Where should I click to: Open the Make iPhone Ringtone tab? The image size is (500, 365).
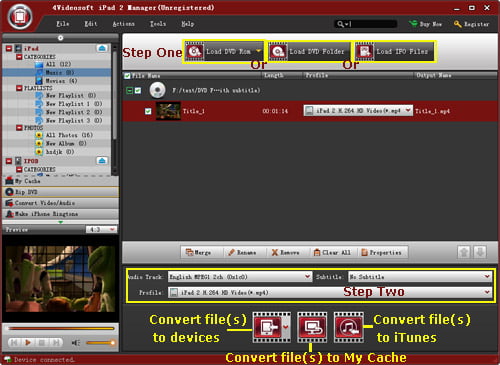(60, 214)
